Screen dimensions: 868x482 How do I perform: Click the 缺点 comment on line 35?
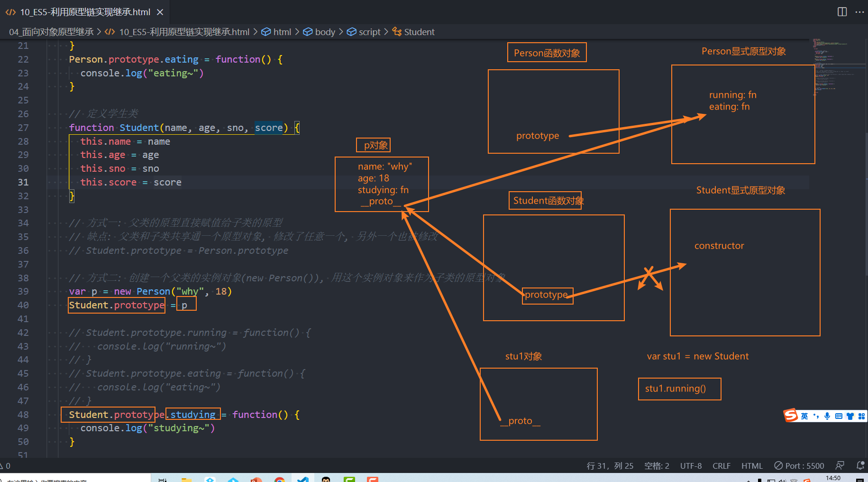pos(253,237)
